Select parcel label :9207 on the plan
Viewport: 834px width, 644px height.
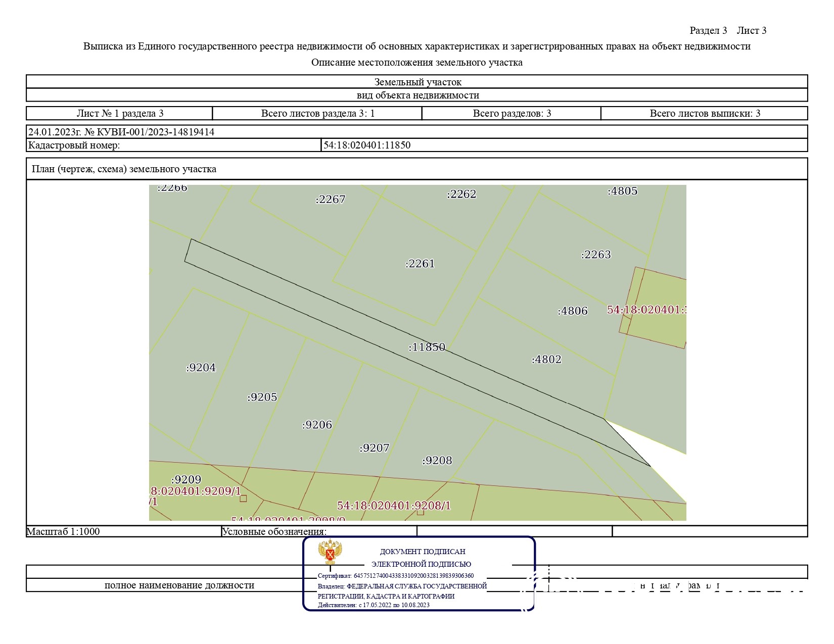(x=375, y=448)
